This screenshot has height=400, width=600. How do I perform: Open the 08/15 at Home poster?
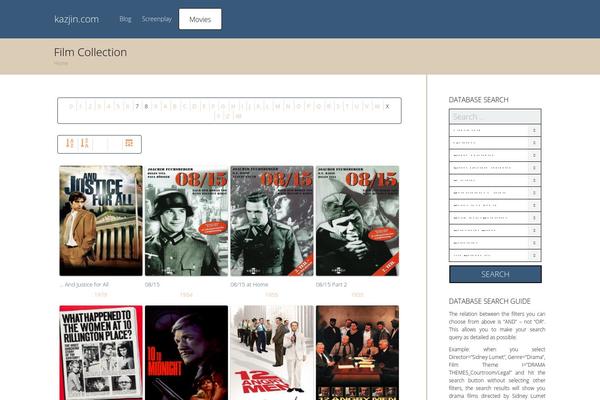(x=272, y=220)
